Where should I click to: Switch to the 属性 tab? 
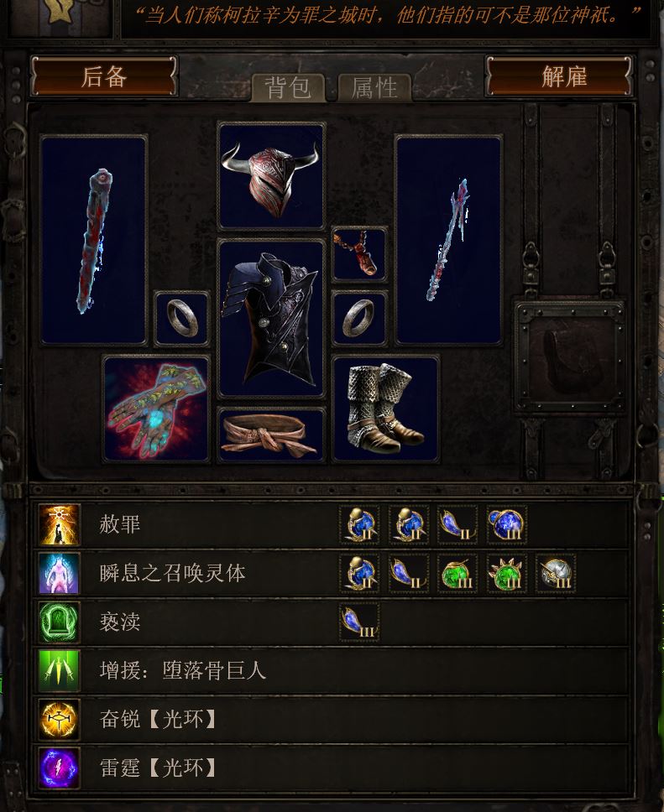click(x=374, y=87)
